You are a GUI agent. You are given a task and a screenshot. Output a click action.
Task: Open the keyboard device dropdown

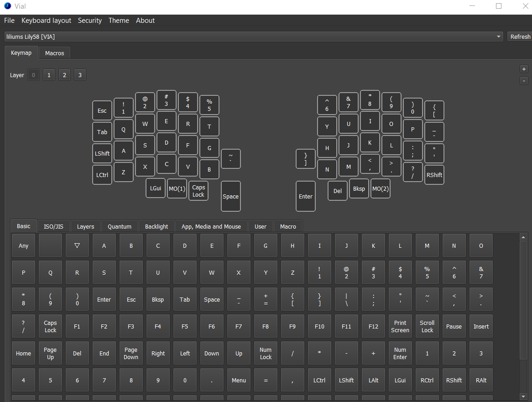click(x=254, y=37)
